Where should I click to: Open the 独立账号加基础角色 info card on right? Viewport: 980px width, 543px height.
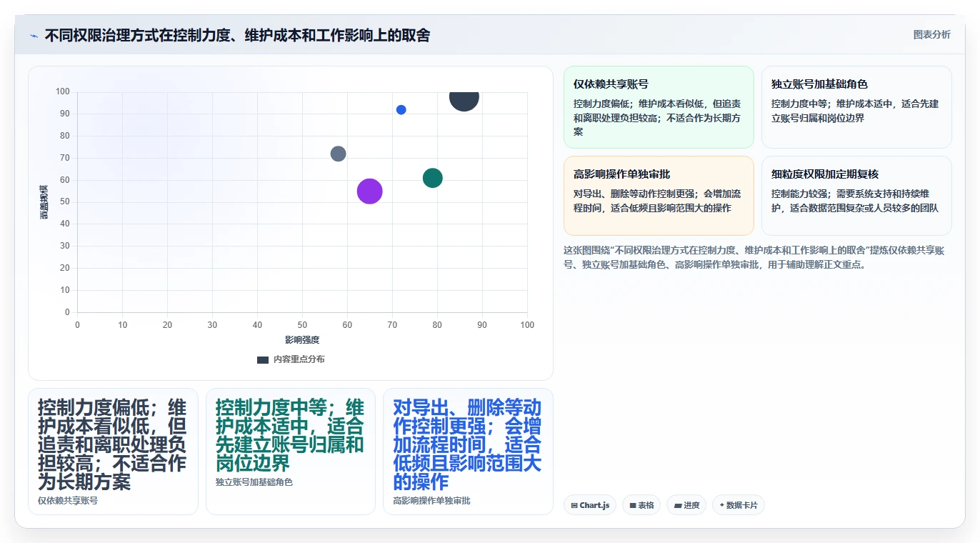[856, 107]
